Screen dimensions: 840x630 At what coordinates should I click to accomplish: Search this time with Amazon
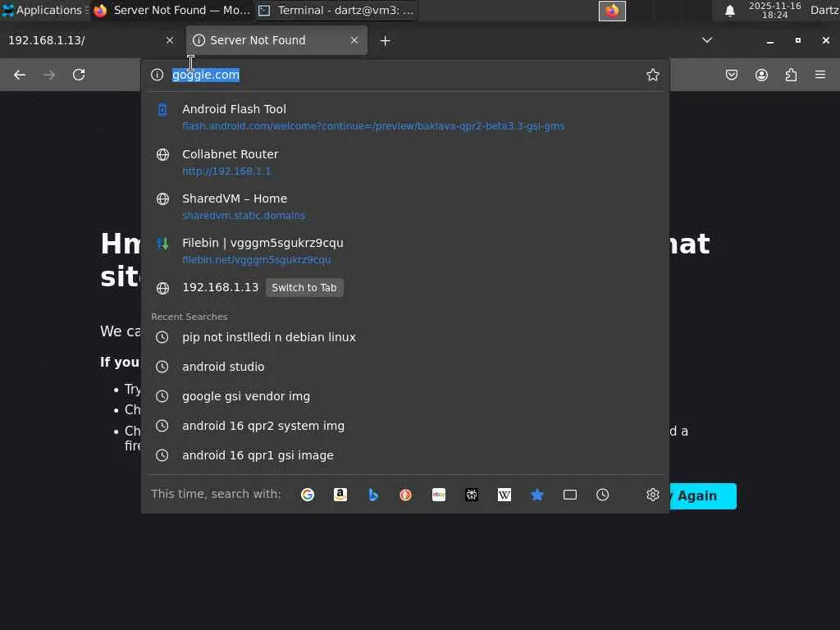(340, 495)
